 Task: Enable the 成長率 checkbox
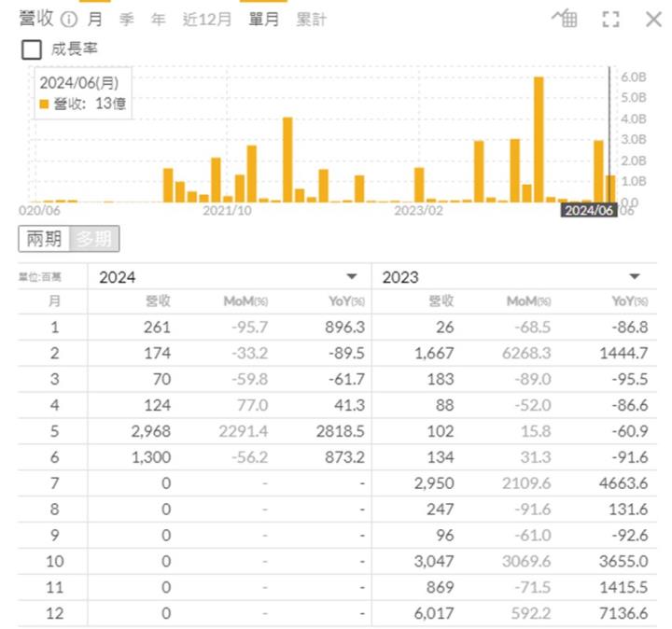pyautogui.click(x=31, y=49)
